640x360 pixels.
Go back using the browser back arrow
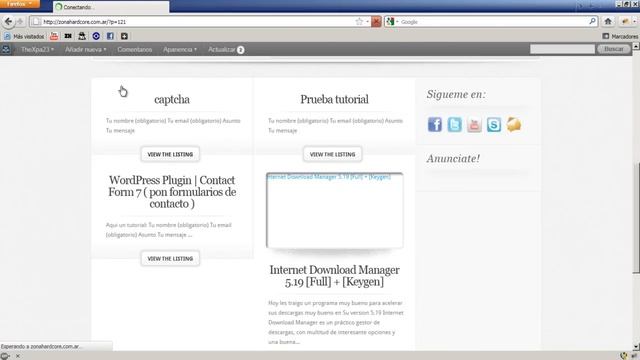[8, 21]
